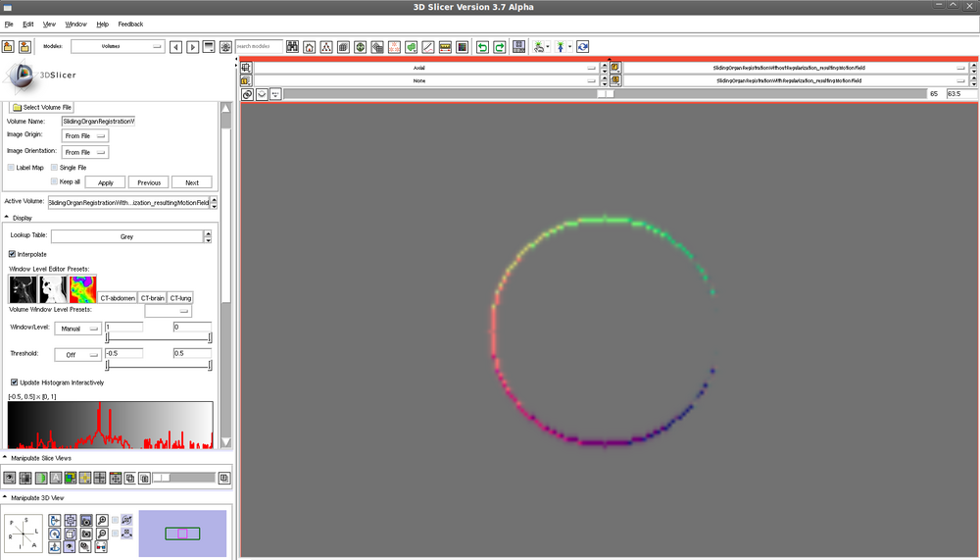Collapse the Manipulate Slice Views section

click(5, 458)
